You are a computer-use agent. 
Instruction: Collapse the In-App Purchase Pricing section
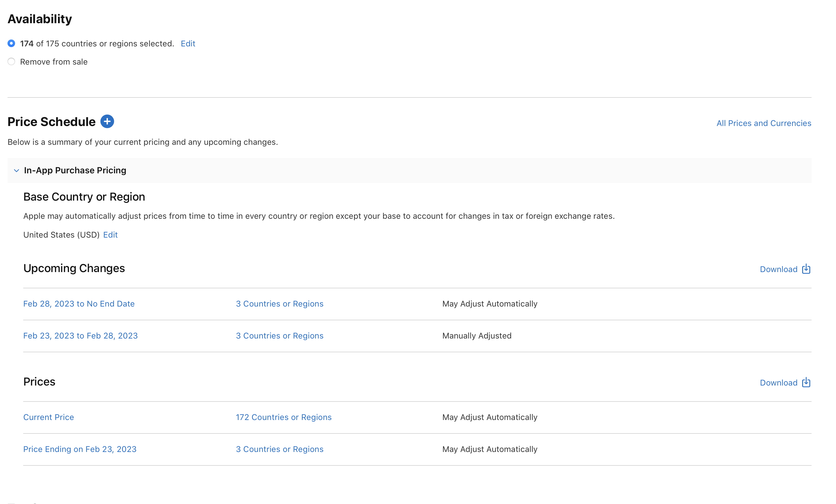(16, 171)
